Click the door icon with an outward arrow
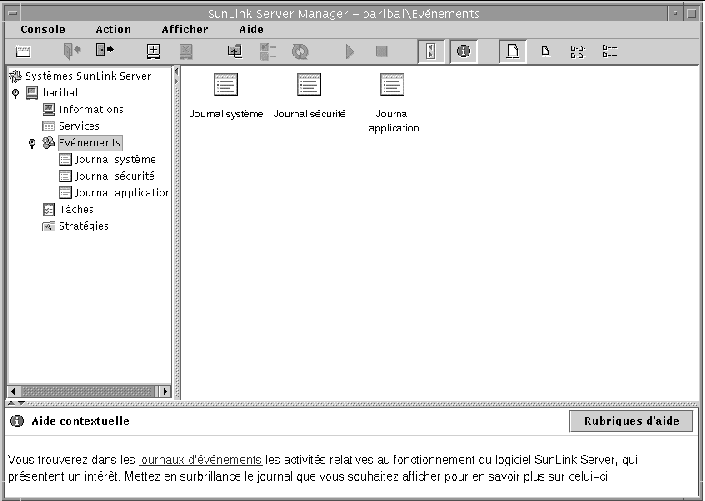Image resolution: width=705 pixels, height=501 pixels. pyautogui.click(x=105, y=50)
